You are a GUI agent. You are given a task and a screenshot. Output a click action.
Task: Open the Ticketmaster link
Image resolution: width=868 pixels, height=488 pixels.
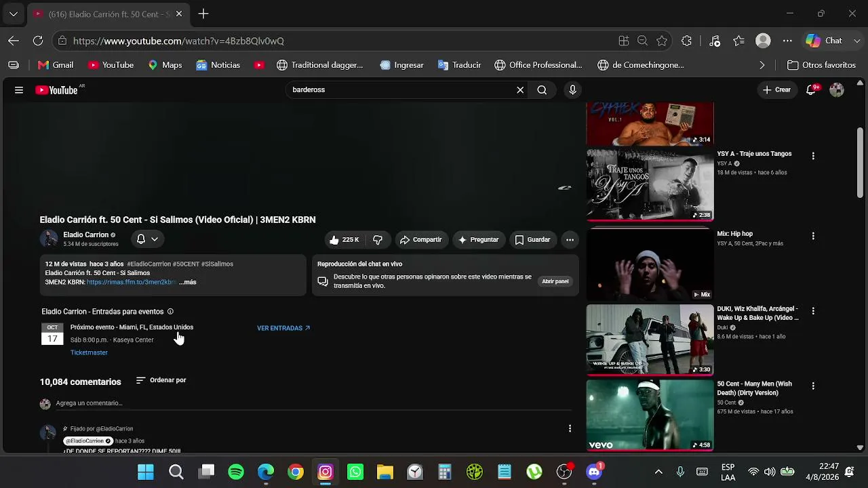[89, 352]
